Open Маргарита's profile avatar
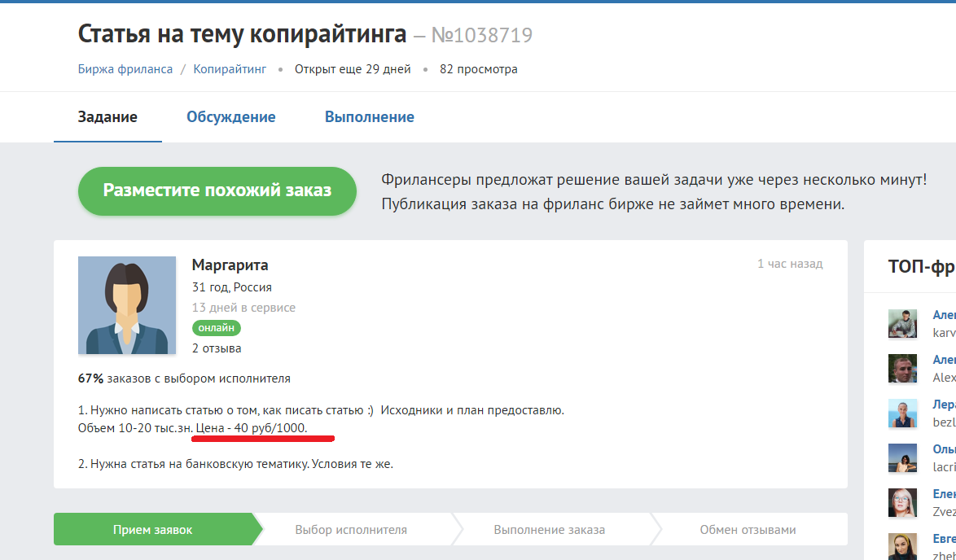 (127, 305)
